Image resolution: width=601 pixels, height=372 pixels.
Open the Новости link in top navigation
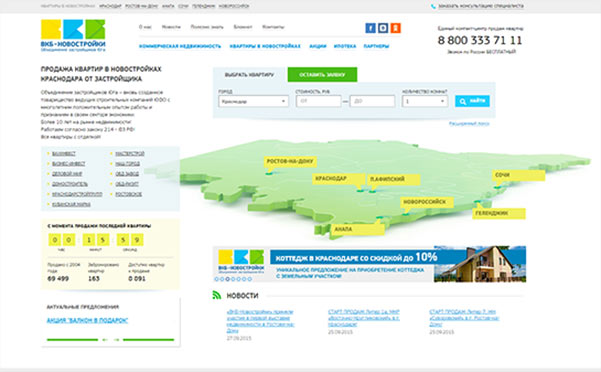tap(171, 27)
